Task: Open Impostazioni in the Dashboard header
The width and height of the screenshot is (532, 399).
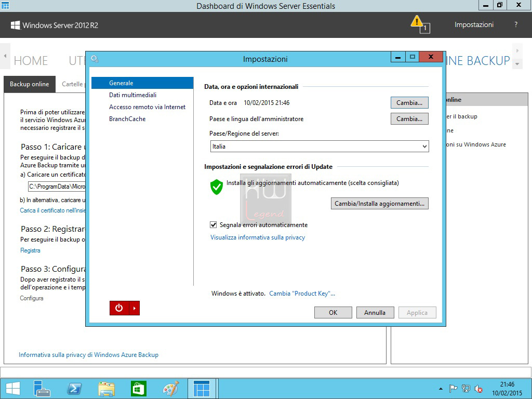Action: 474,25
